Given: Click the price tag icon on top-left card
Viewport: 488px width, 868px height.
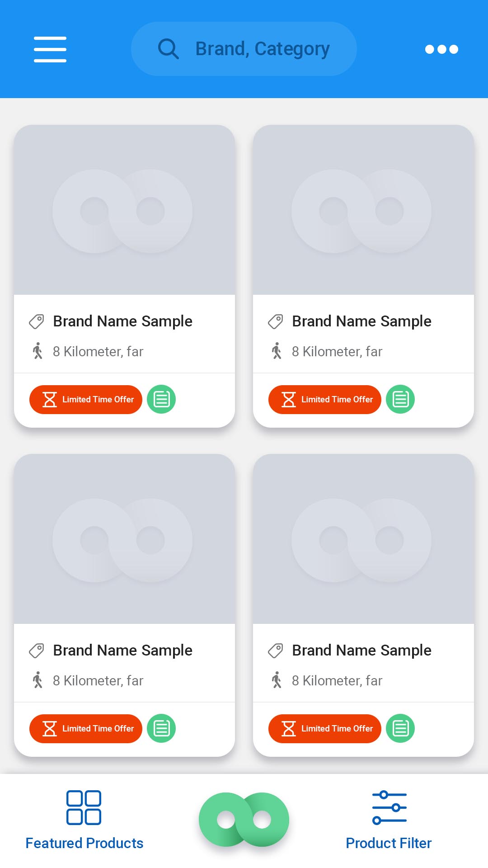Looking at the screenshot, I should pos(37,321).
